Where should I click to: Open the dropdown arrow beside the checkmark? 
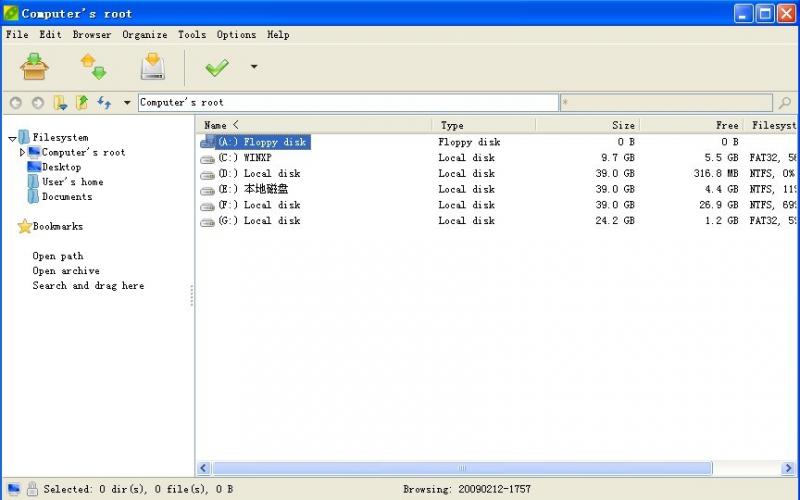253,67
